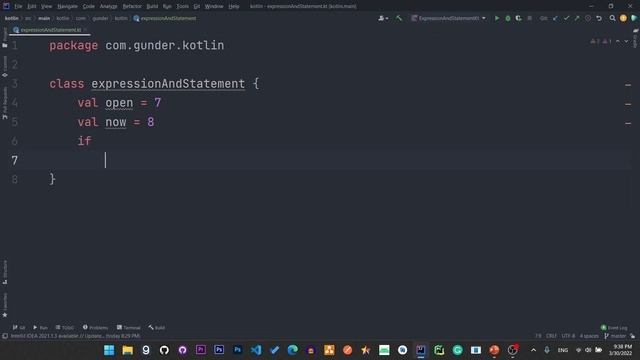
Task: Open the Build tool window at bottom
Action: pyautogui.click(x=157, y=327)
